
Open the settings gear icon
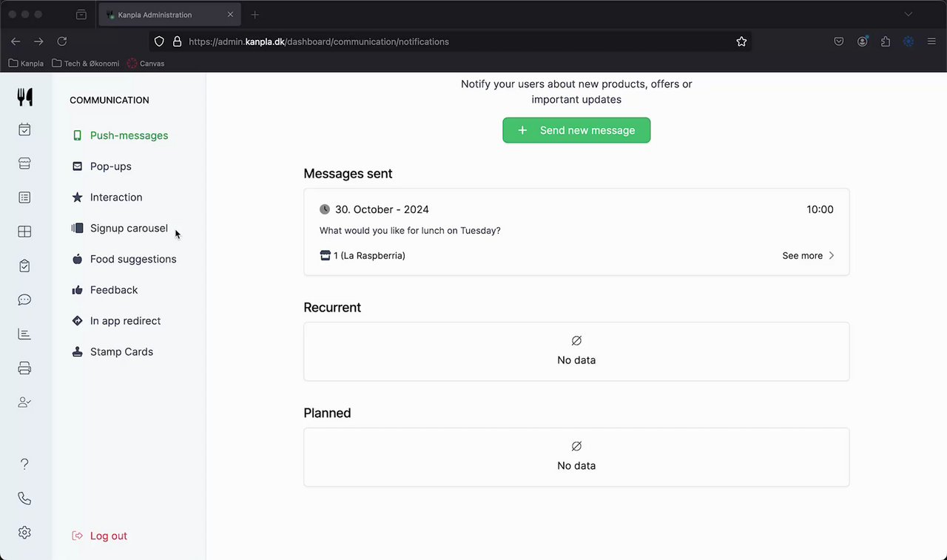point(24,533)
